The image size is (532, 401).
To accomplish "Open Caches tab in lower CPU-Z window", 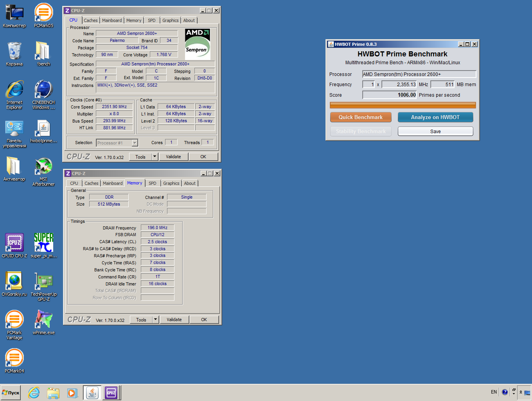I will pyautogui.click(x=92, y=183).
